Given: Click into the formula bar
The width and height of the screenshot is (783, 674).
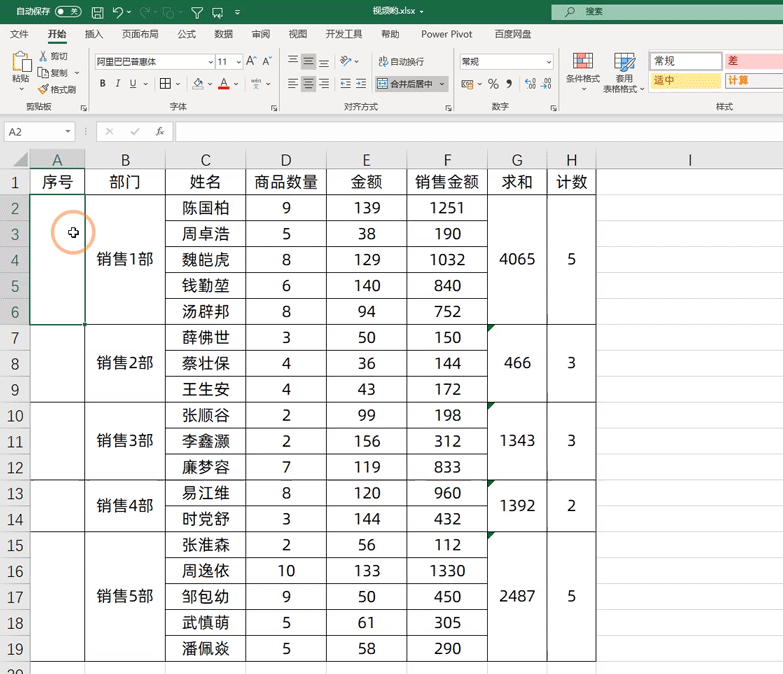Looking at the screenshot, I should tap(478, 132).
